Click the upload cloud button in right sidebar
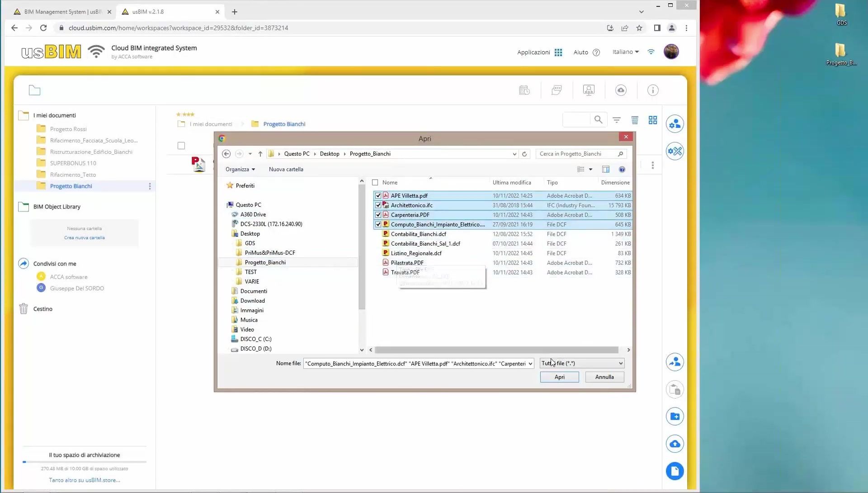The width and height of the screenshot is (868, 493). (675, 444)
